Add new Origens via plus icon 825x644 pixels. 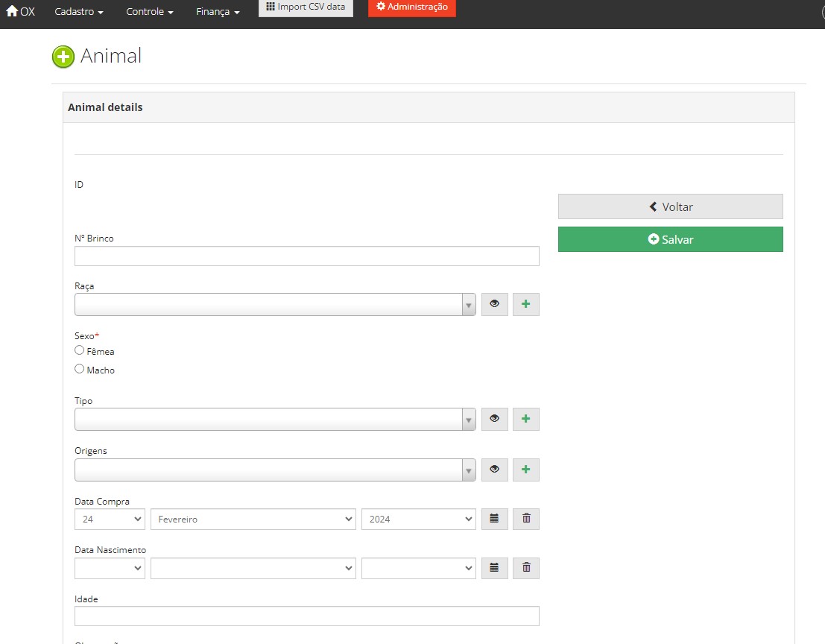pyautogui.click(x=525, y=470)
